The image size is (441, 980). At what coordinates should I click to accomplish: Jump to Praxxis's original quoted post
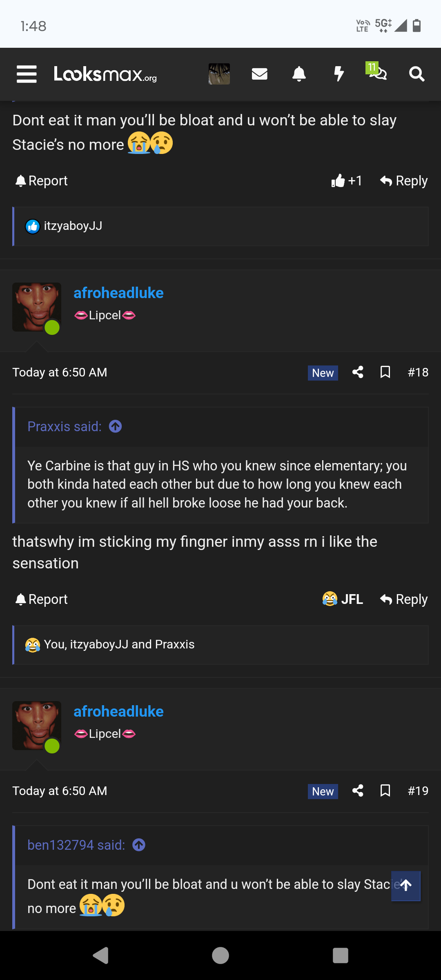116,426
